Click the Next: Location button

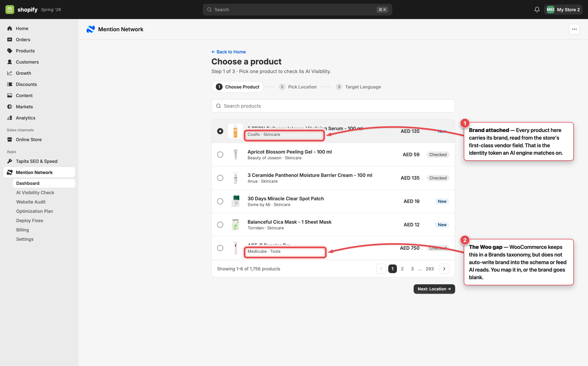point(434,289)
